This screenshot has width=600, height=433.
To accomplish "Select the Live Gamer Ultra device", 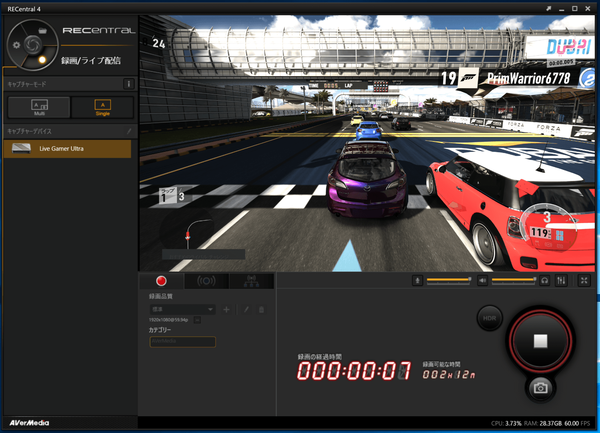I will [68, 149].
